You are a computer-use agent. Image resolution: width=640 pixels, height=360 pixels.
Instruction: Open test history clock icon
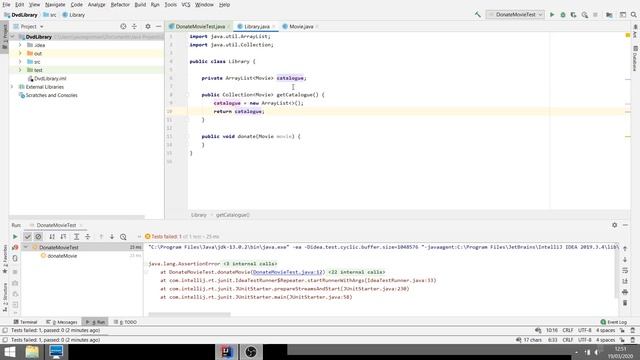point(123,237)
